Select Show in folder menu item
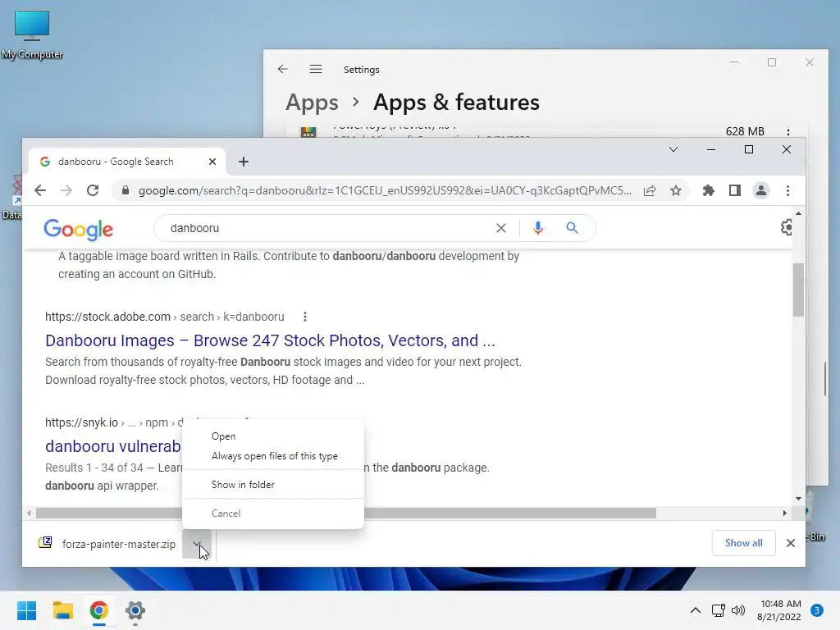The height and width of the screenshot is (630, 840). tap(273, 484)
